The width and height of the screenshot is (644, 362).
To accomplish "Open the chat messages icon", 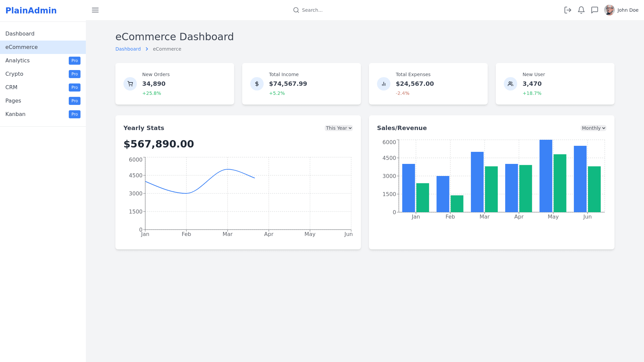I will click(x=595, y=10).
